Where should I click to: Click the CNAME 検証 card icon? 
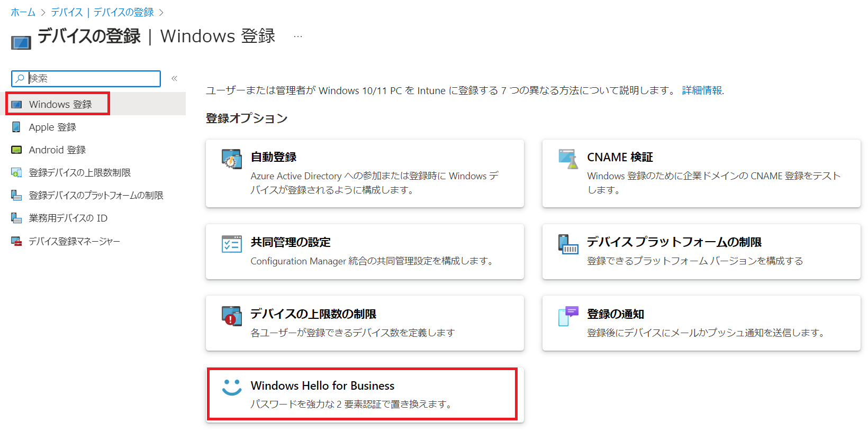point(568,159)
